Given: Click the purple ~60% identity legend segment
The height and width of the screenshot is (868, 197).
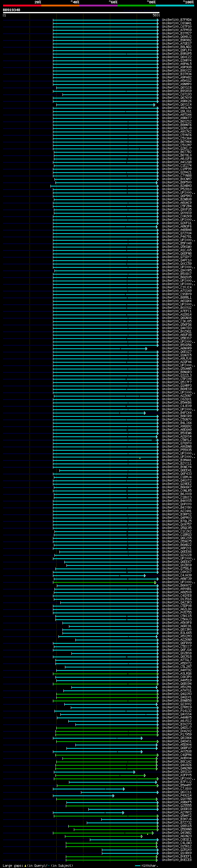Looking at the screenshot, I should point(99,6).
